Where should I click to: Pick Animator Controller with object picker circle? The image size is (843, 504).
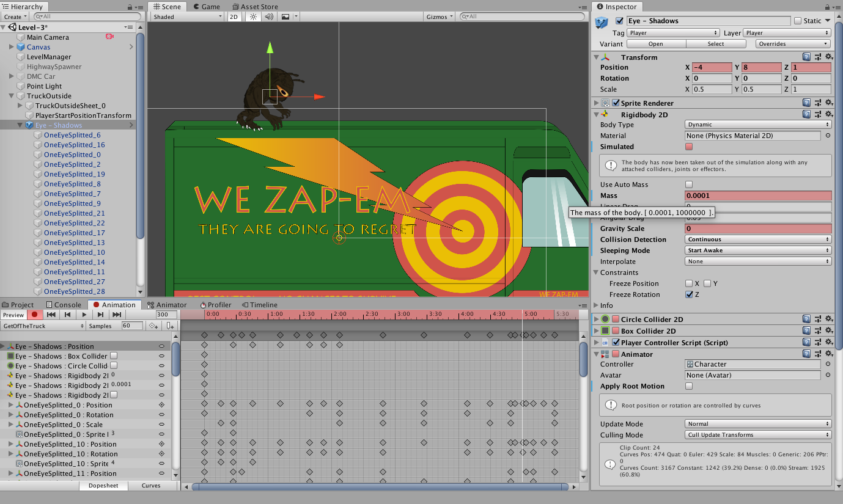[828, 364]
